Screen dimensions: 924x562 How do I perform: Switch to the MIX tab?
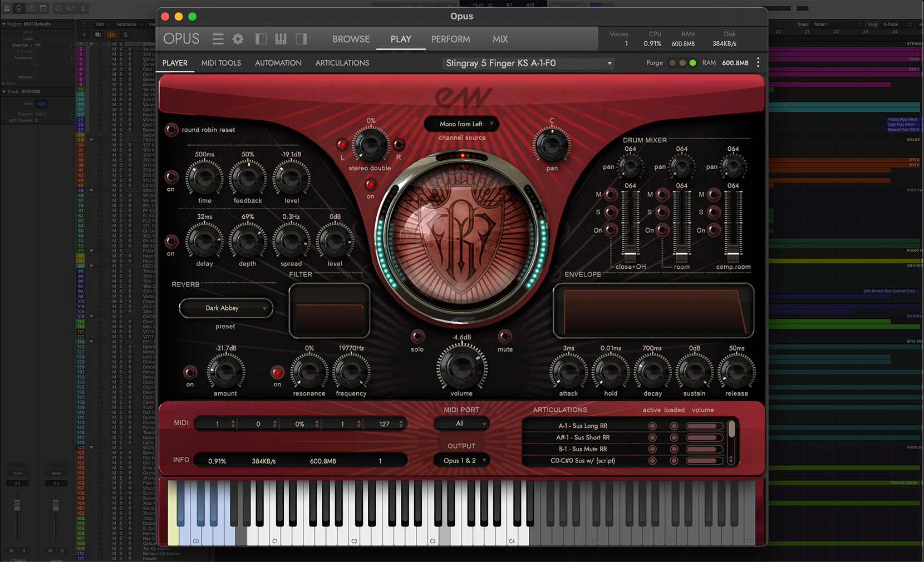tap(500, 39)
